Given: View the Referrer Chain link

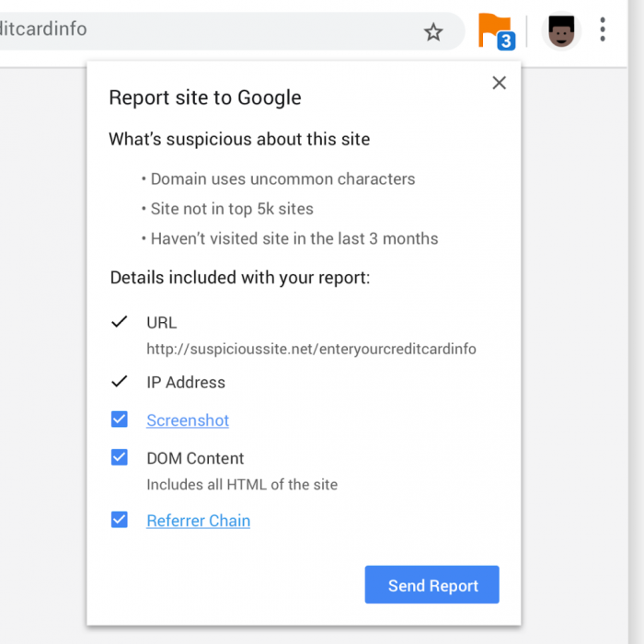Looking at the screenshot, I should 198,521.
